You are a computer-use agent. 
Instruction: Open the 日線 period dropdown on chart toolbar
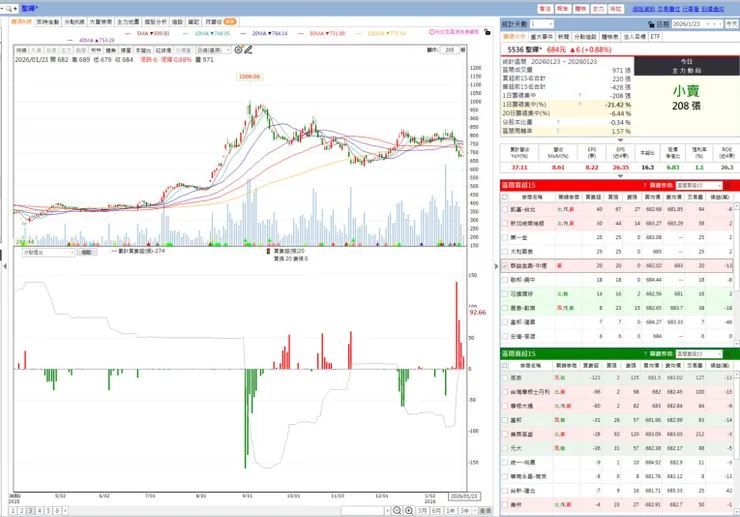[x=213, y=50]
